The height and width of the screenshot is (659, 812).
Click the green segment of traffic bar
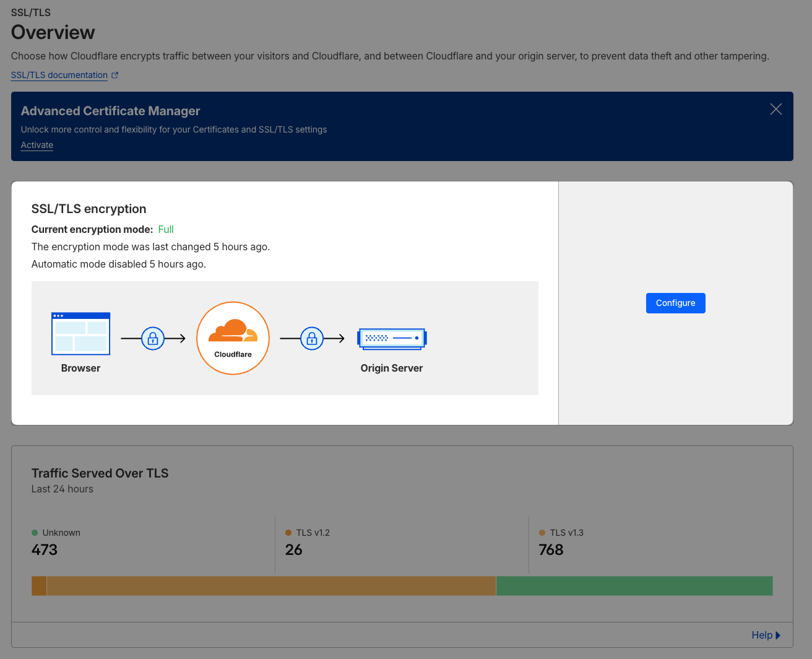click(634, 586)
